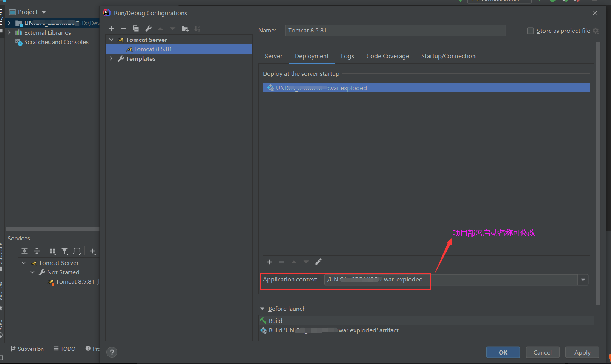Open Services item in new tab
The image size is (611, 364).
pos(77,251)
